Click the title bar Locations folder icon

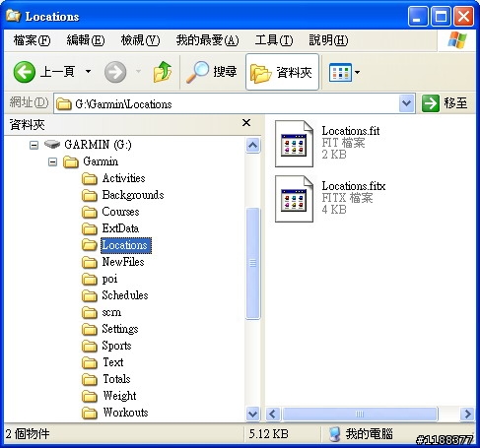click(x=14, y=16)
